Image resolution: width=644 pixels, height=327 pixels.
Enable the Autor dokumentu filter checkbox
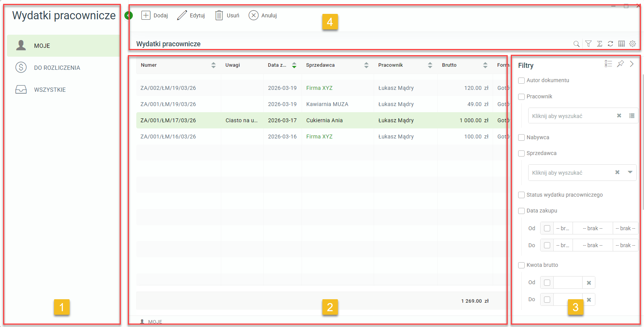coord(521,81)
